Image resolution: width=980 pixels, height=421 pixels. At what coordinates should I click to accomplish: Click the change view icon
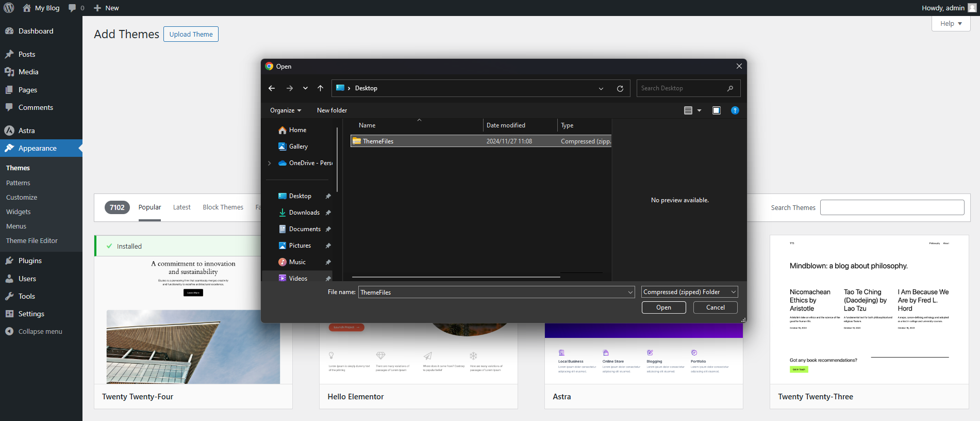pyautogui.click(x=688, y=110)
